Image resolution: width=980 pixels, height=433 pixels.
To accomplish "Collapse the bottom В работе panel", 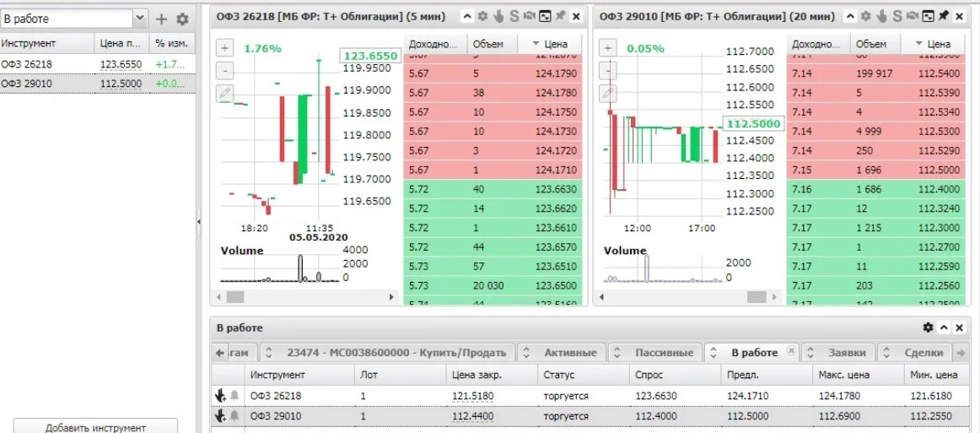I will tap(944, 327).
